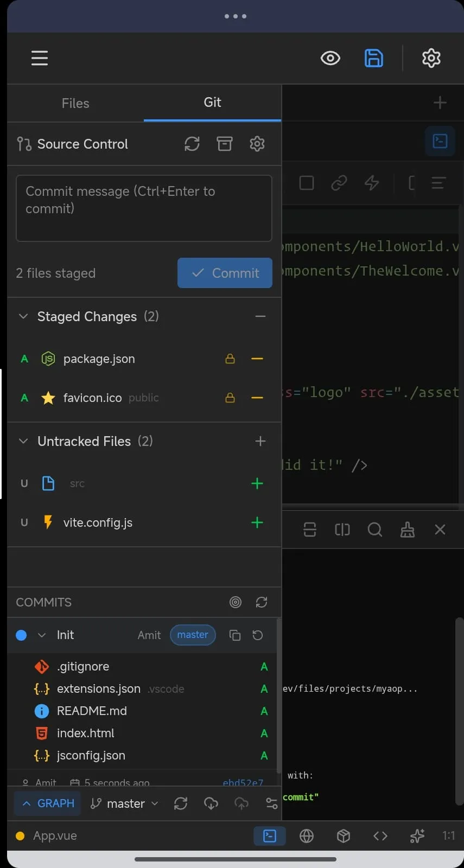Click code brackets icon in status bar
This screenshot has height=868, width=464.
380,836
